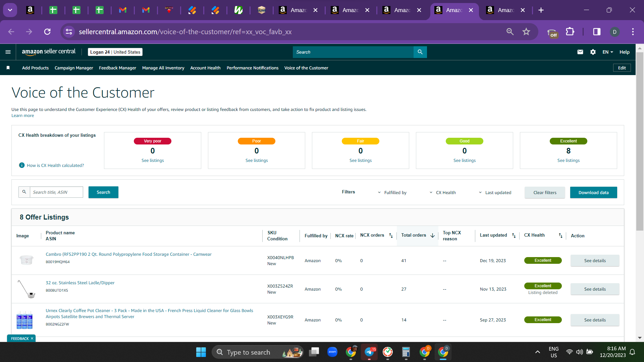Sort by the NCX orders column arrows

(x=391, y=236)
